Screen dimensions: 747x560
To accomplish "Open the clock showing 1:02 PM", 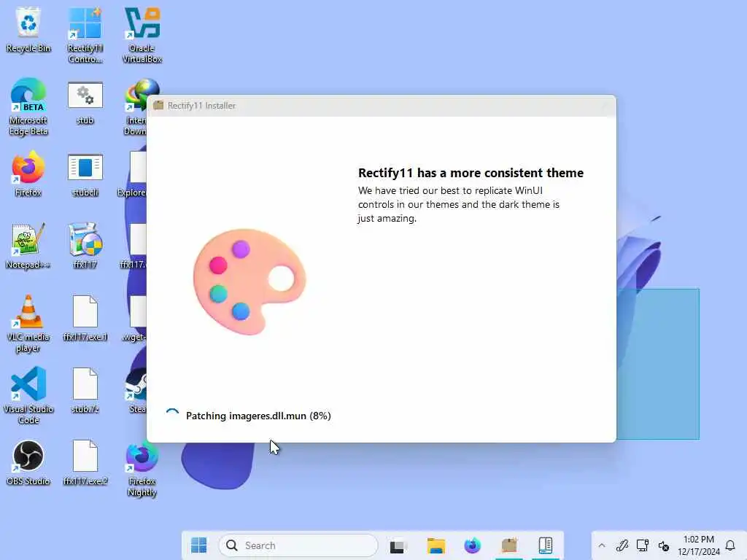I will 698,545.
